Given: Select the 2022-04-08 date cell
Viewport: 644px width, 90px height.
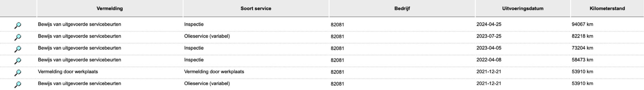Looking at the screenshot, I should pyautogui.click(x=489, y=60).
